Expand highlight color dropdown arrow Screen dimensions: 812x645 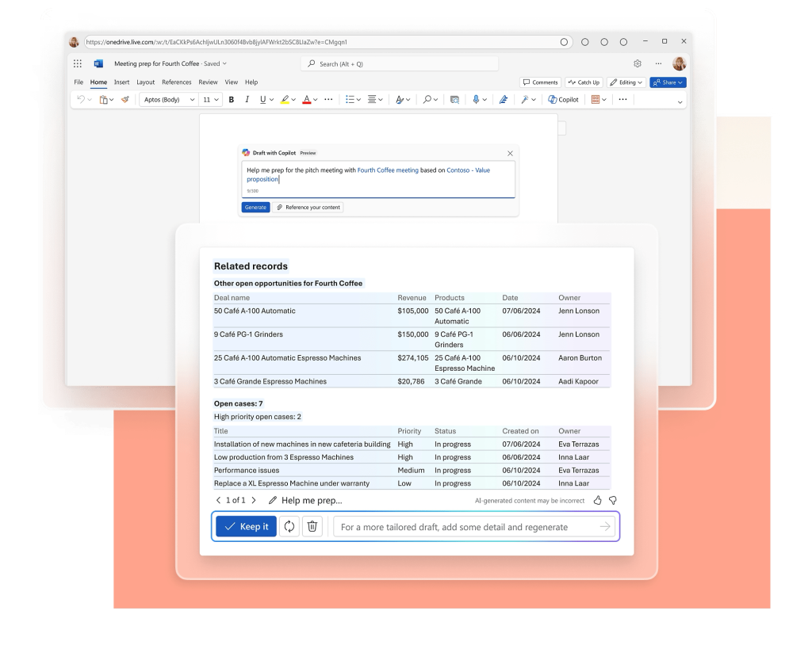pyautogui.click(x=293, y=100)
